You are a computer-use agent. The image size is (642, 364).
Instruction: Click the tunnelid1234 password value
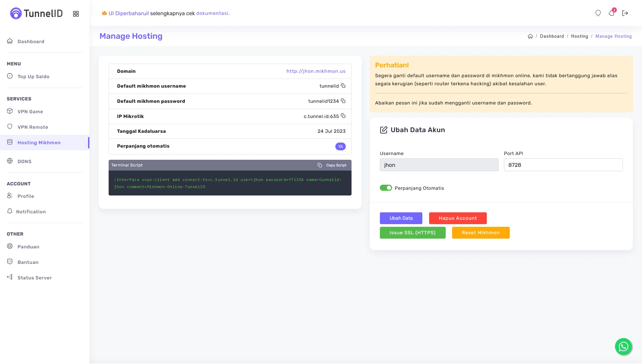coord(323,101)
